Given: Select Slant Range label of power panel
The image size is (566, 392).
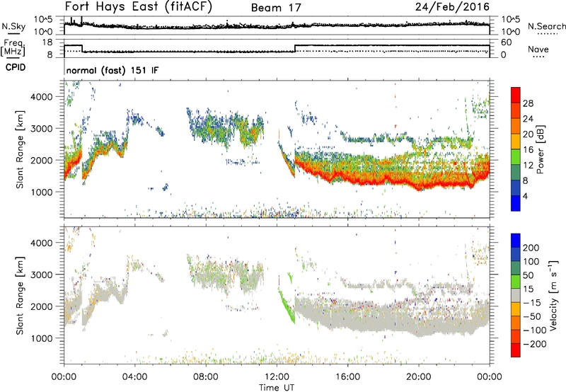Looking at the screenshot, I should point(20,149).
